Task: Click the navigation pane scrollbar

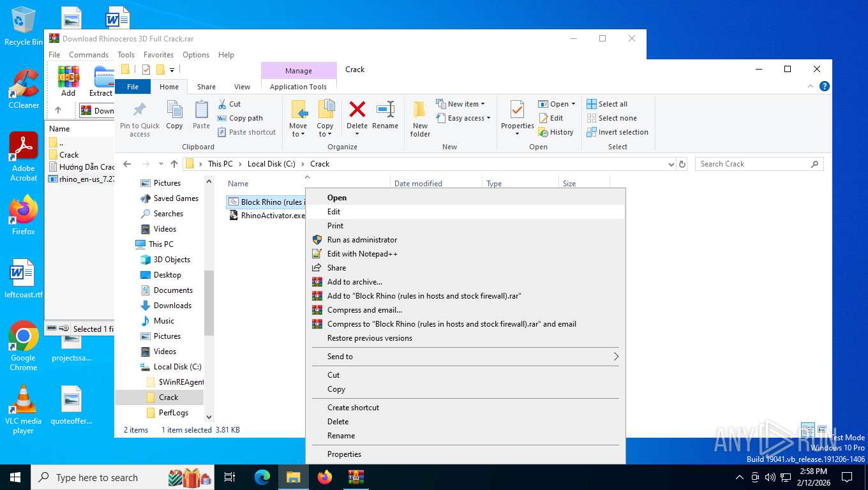Action: 209,303
